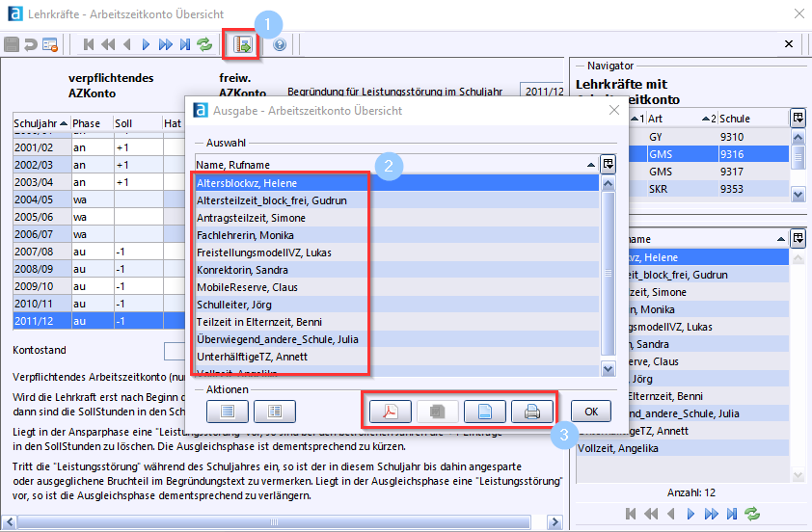Go back several records in main toolbar

coord(108,44)
